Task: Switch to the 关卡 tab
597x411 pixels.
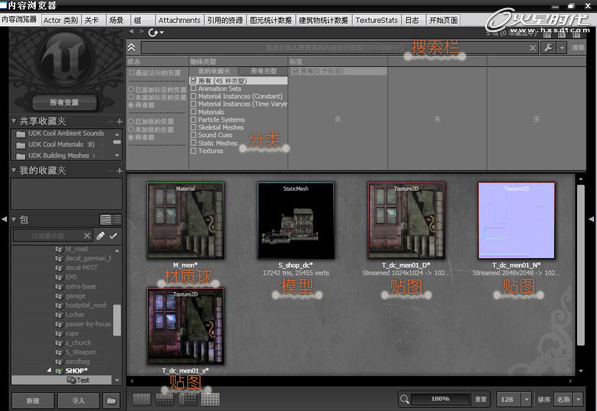Action: (92, 20)
